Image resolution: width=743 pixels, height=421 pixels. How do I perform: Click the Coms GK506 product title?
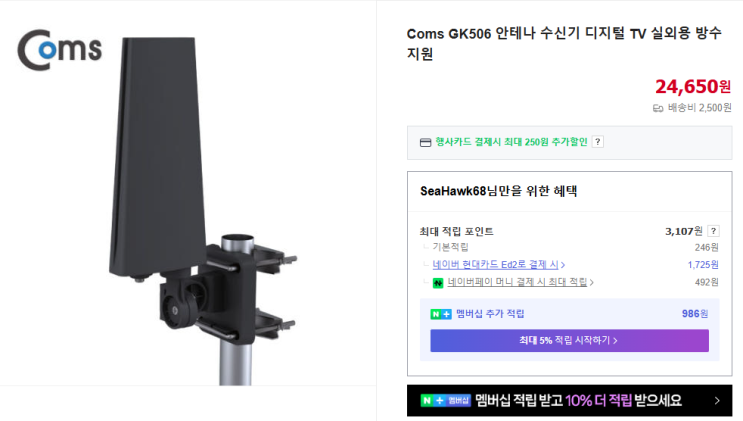(564, 43)
